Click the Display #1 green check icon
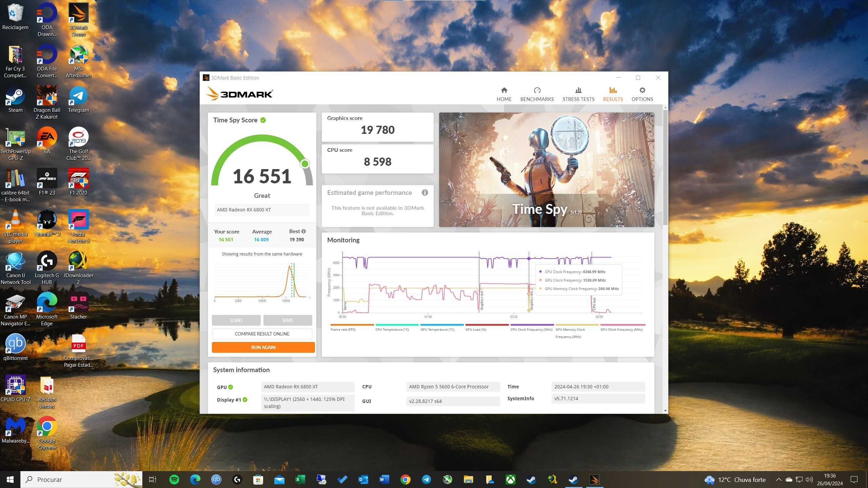 coord(245,400)
